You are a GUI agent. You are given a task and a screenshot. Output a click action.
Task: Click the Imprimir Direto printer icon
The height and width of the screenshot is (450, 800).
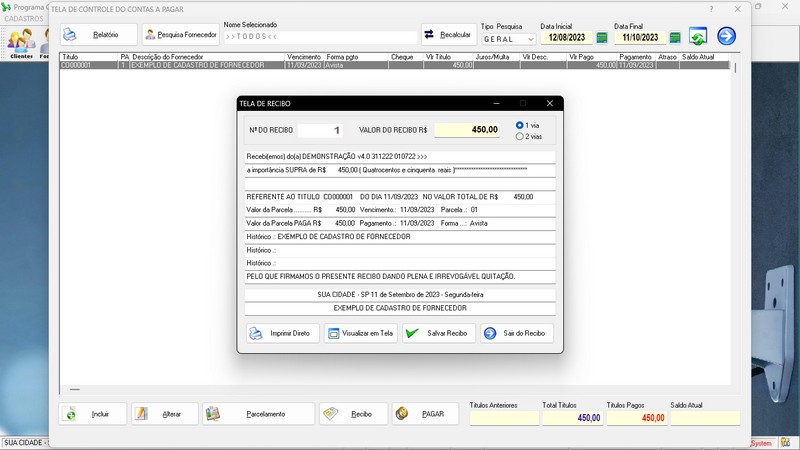[x=256, y=334]
